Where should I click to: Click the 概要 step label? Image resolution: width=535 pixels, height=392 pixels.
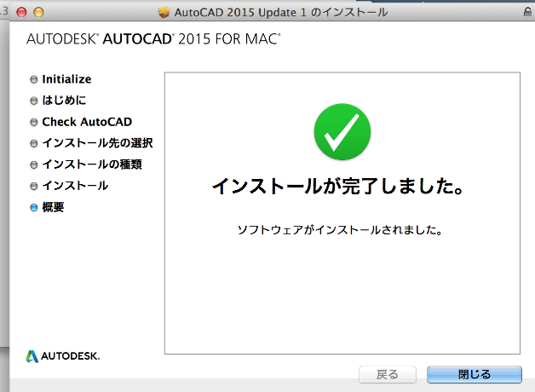click(53, 207)
